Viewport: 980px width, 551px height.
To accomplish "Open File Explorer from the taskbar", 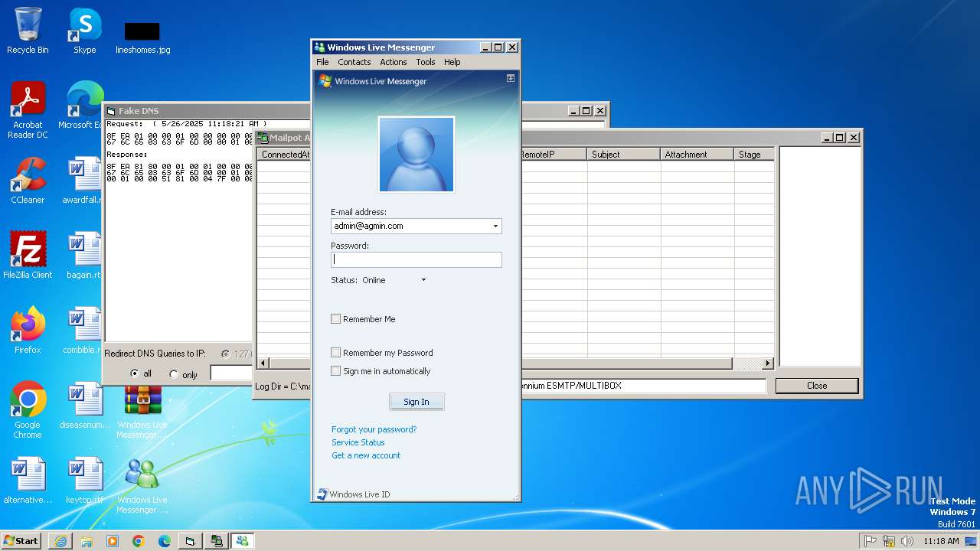I will [87, 541].
